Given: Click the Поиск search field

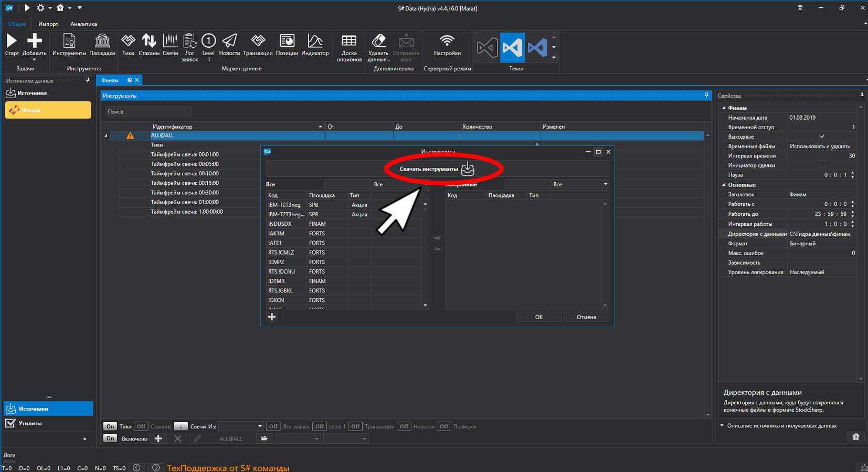Looking at the screenshot, I should tap(149, 112).
